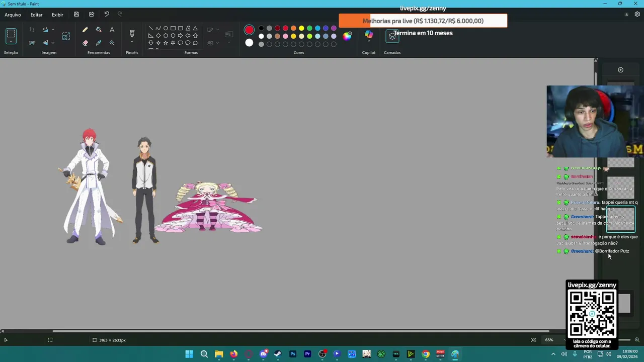
Task: Open Photoshop from the taskbar
Action: (292, 354)
